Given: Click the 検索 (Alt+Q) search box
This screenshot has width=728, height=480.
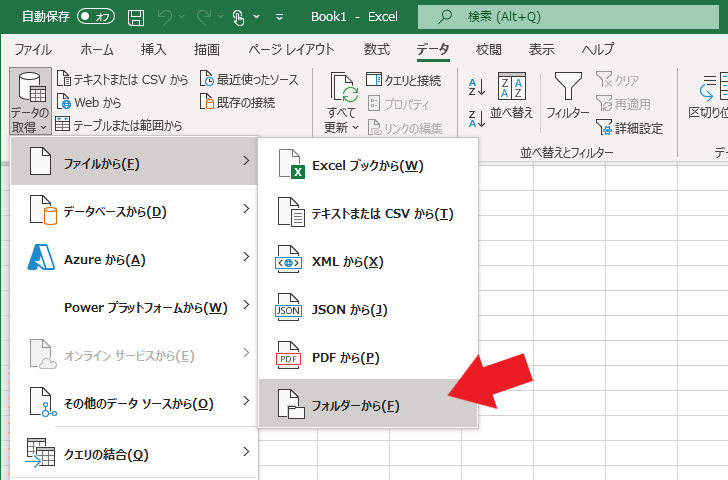Looking at the screenshot, I should tap(568, 17).
